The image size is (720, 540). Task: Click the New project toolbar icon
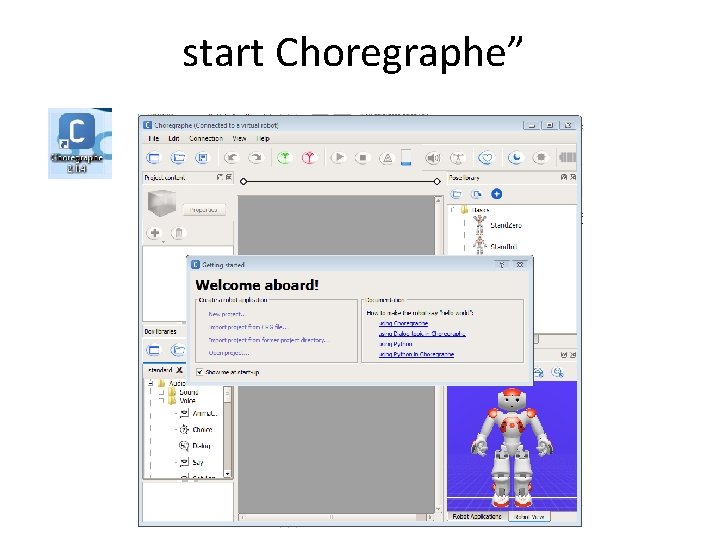click(x=154, y=158)
